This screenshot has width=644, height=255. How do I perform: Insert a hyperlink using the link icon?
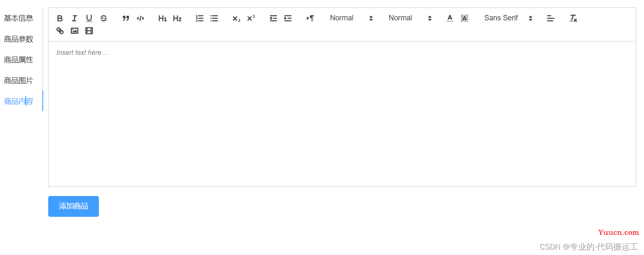[60, 31]
